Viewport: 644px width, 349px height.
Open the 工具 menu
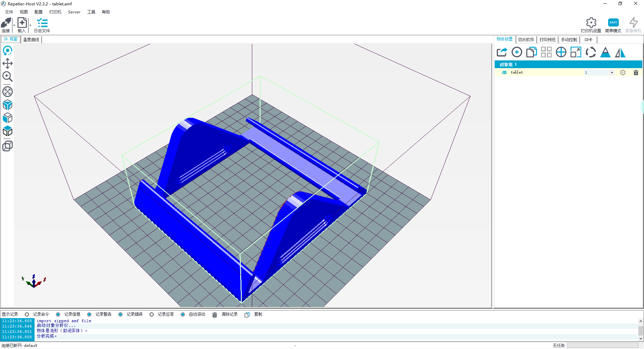coord(91,12)
